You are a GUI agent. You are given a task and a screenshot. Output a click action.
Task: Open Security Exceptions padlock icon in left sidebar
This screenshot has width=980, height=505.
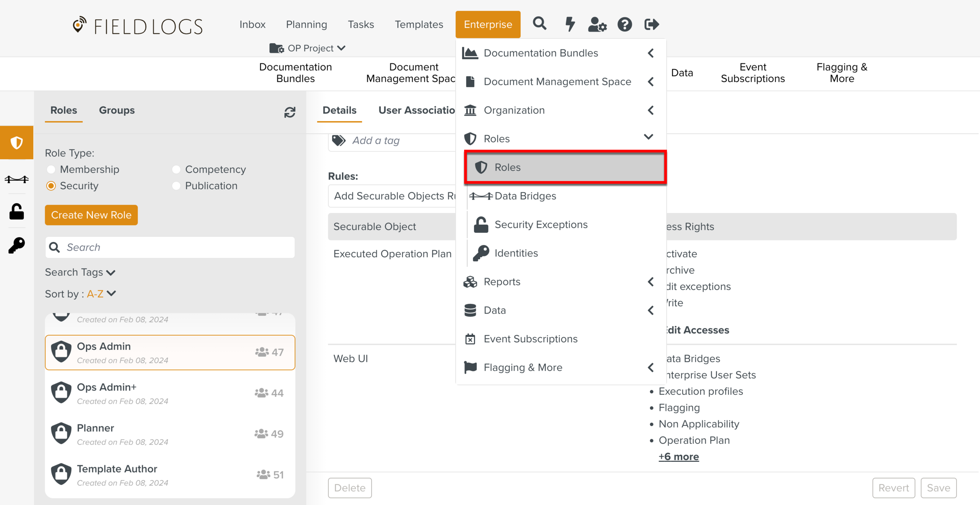[x=16, y=212]
